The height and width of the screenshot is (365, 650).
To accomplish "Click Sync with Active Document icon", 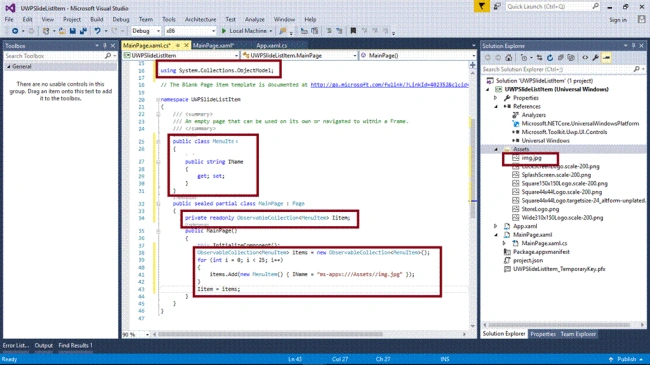I will click(x=539, y=58).
